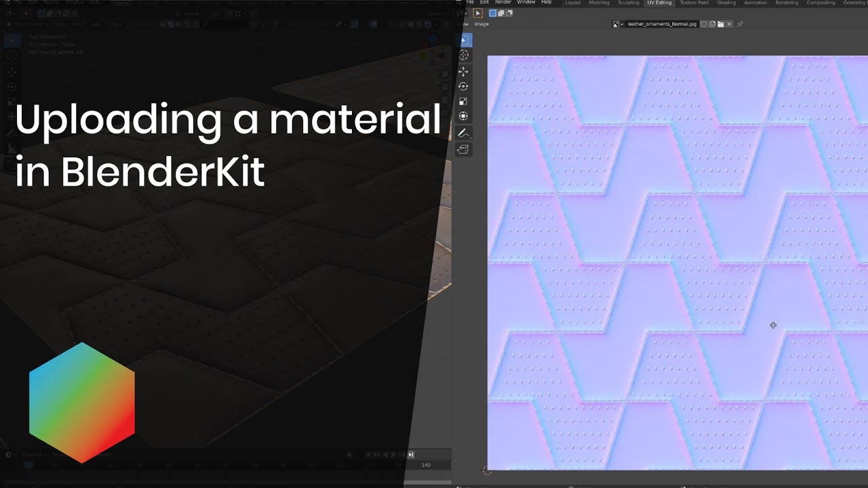Viewport: 868px width, 488px height.
Task: Open the Image menu in UV editor
Action: pyautogui.click(x=481, y=24)
